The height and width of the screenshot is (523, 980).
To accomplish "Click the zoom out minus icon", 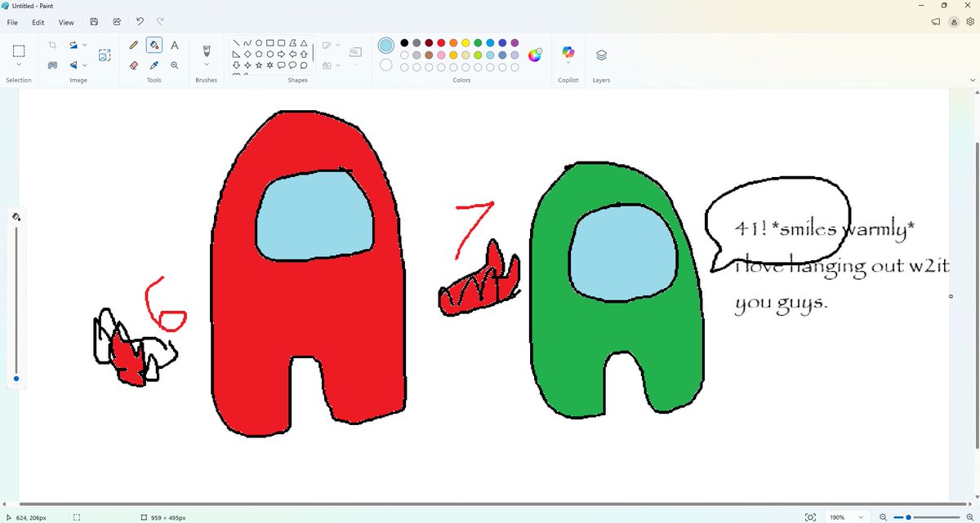I will [x=884, y=517].
